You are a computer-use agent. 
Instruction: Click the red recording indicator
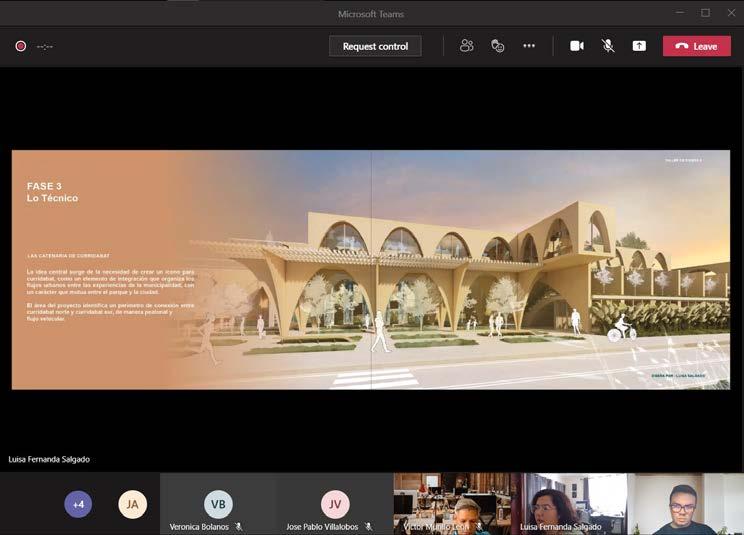[x=20, y=46]
